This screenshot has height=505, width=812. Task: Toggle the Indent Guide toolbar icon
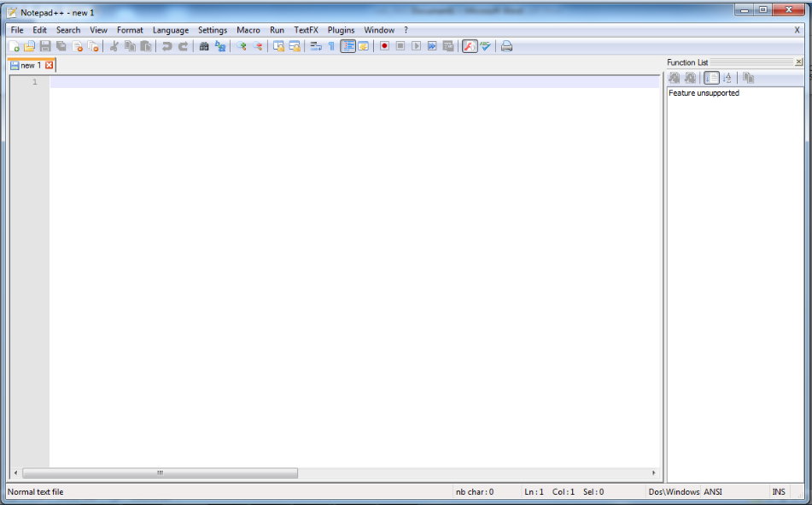coord(348,46)
